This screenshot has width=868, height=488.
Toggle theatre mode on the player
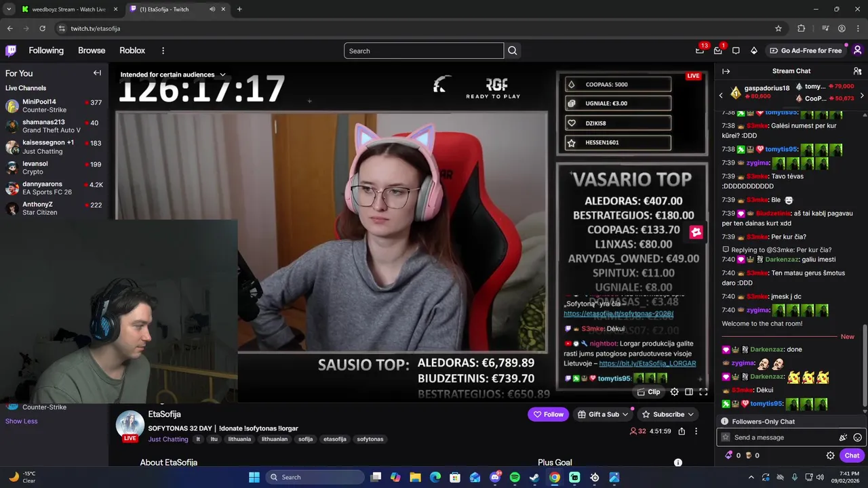[689, 392]
